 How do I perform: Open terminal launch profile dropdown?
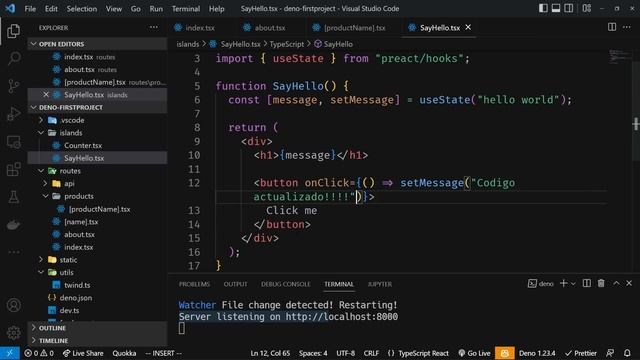point(573,283)
